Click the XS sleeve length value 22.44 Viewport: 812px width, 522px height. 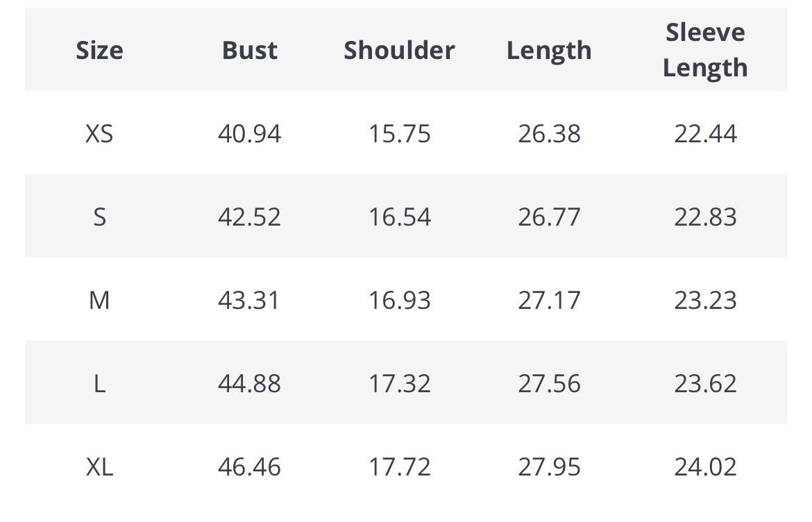tap(705, 133)
